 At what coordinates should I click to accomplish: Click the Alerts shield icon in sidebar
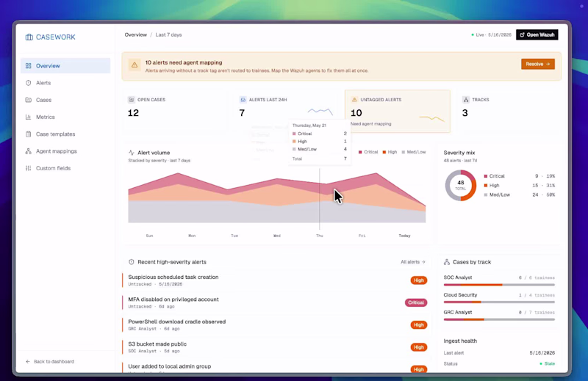point(29,83)
